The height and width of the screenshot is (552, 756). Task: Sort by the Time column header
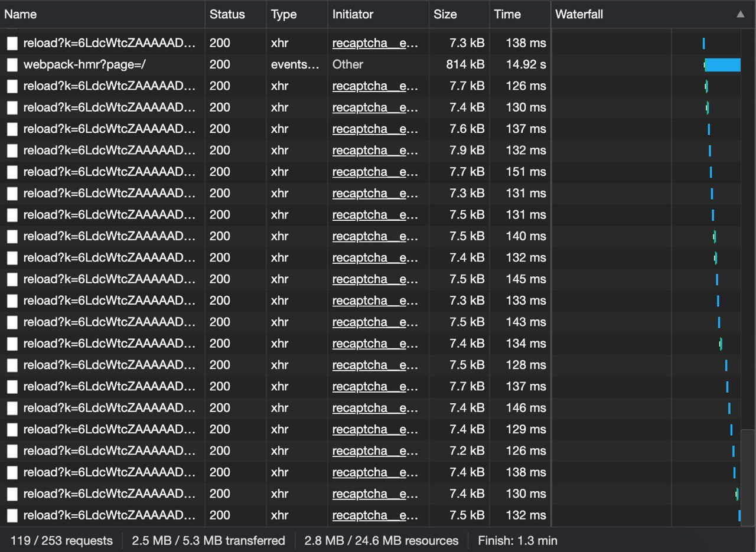(507, 14)
